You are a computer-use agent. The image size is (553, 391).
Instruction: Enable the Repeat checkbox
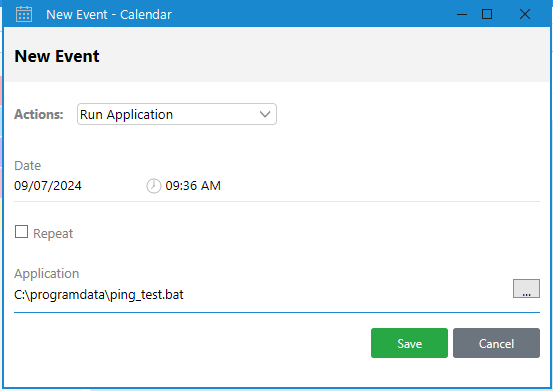click(22, 232)
